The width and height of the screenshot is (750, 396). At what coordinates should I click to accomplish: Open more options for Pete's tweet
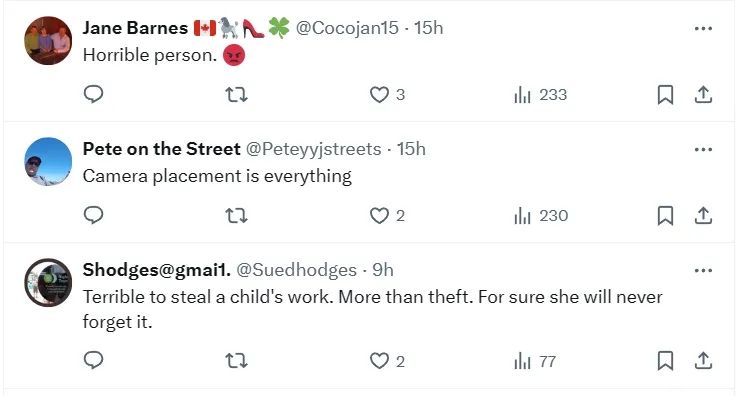click(x=703, y=150)
